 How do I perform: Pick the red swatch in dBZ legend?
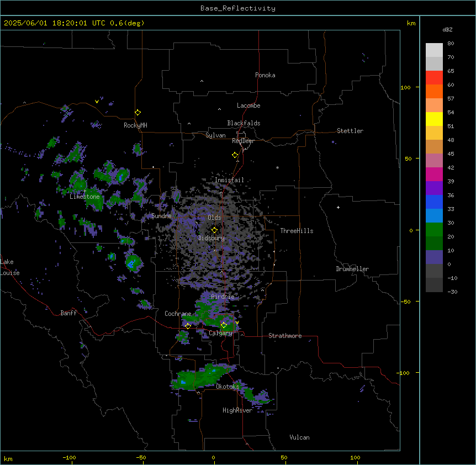click(434, 77)
